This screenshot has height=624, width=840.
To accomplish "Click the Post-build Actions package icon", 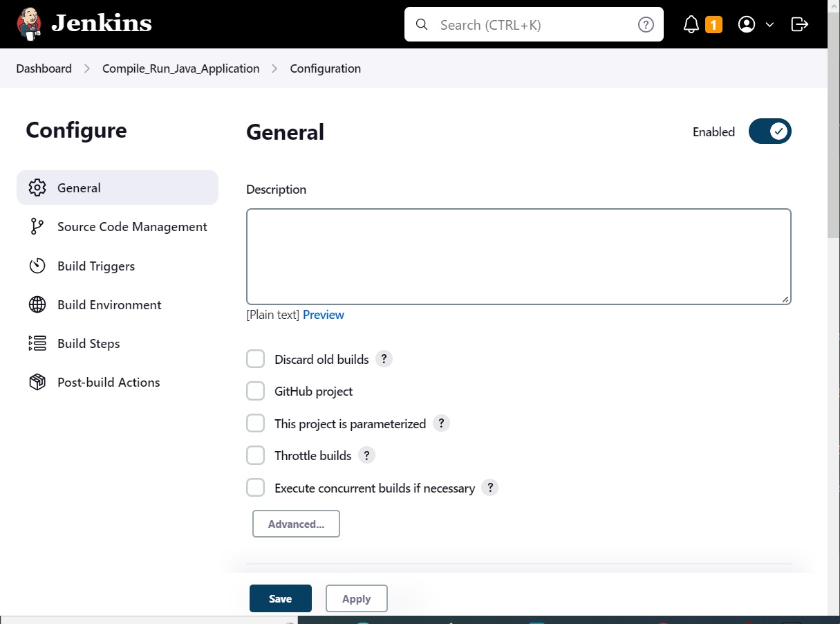I will 37,382.
